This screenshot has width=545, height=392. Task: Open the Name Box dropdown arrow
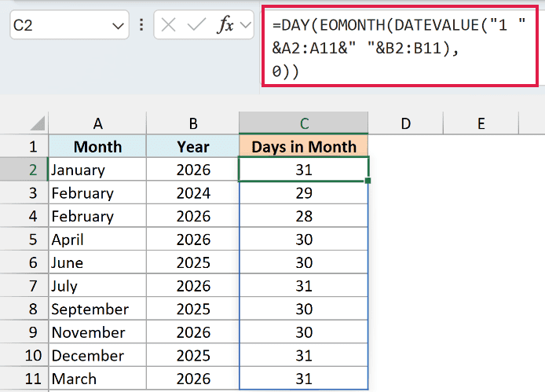[118, 26]
